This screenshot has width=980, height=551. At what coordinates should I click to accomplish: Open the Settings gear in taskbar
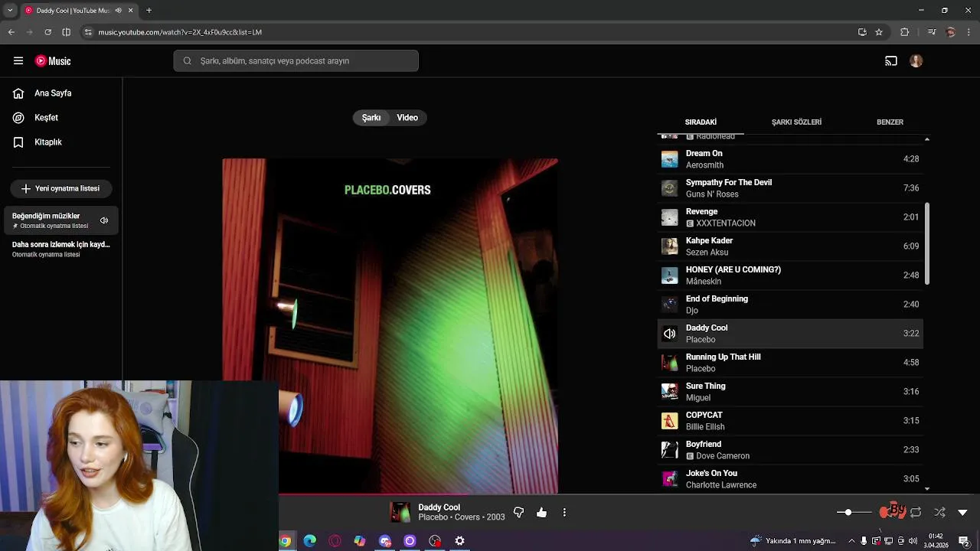[459, 541]
